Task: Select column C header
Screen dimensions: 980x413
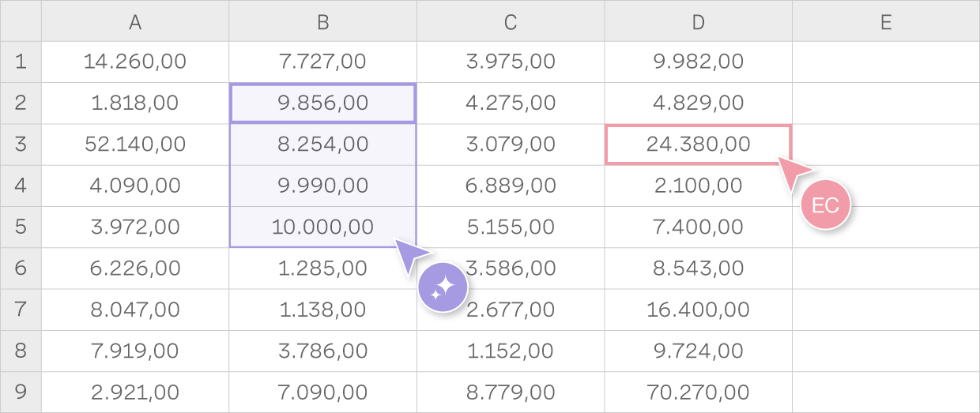Action: 511,23
